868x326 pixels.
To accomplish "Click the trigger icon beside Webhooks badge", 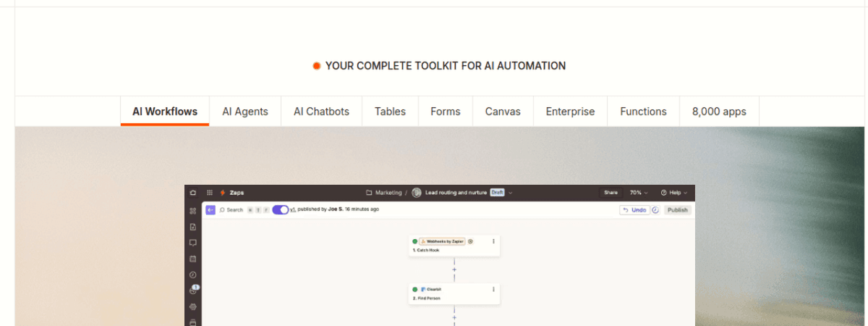I will point(470,241).
